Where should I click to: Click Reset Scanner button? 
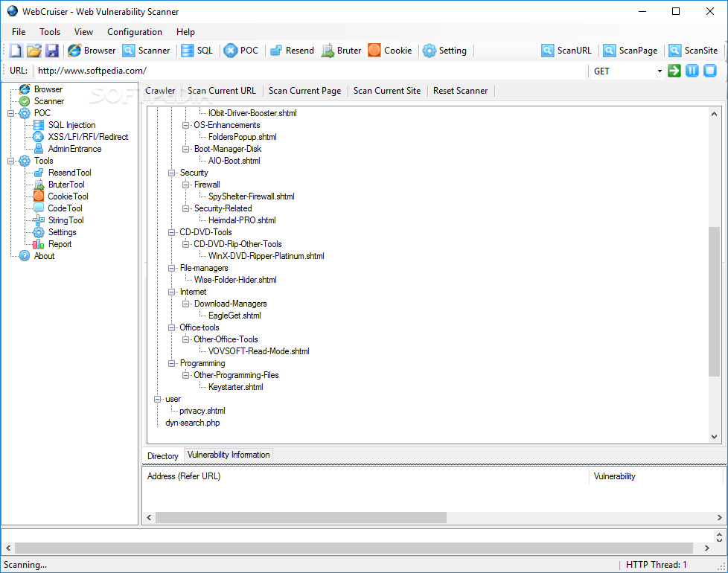[x=460, y=91]
